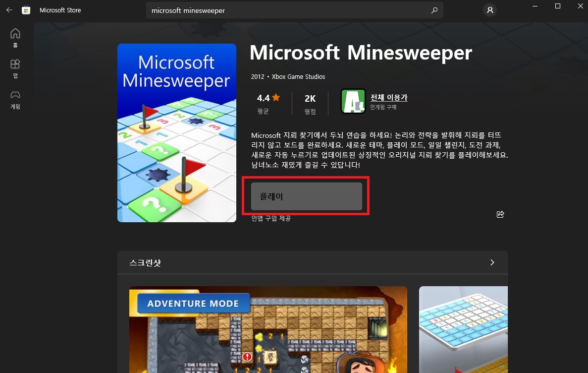Screen dimensions: 588x373
Task: Close the Microsoft Store window
Action: [580, 6]
